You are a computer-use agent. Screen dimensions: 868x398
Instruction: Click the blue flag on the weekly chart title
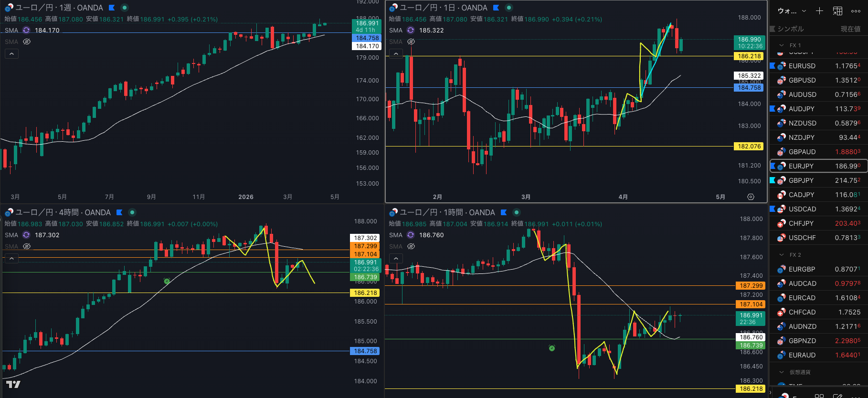[112, 8]
